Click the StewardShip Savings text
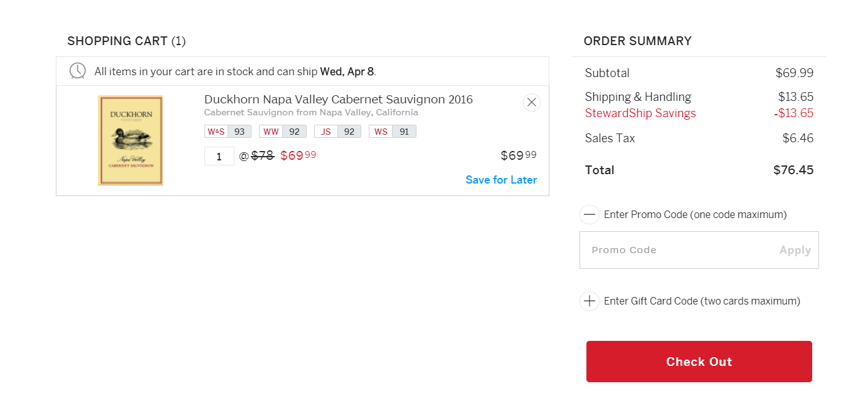868x396 pixels. coord(640,113)
